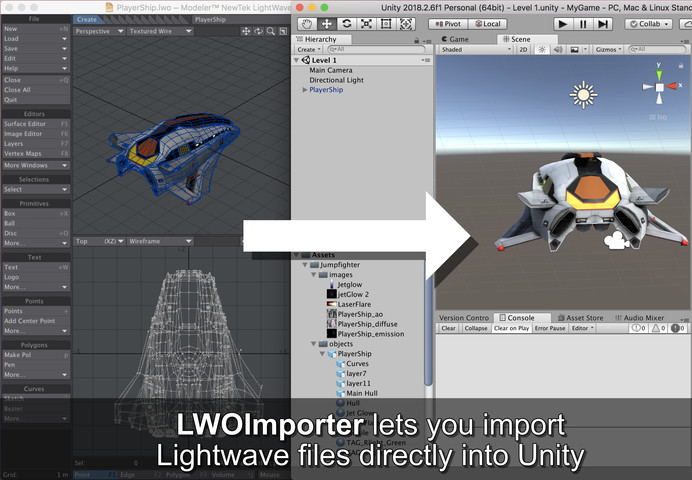
Task: Select the Unity Rotate tool
Action: [346, 24]
